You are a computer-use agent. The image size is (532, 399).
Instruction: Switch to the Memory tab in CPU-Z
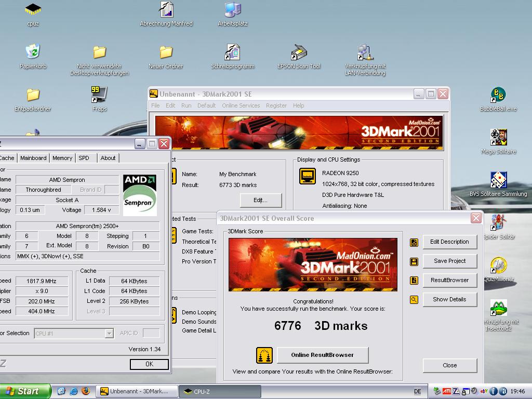tap(62, 158)
